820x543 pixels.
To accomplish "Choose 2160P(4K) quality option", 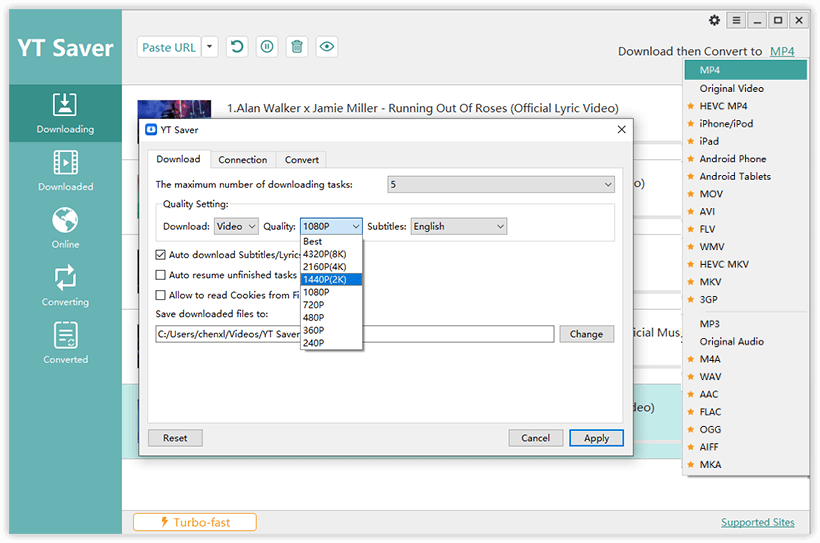I will coord(331,267).
